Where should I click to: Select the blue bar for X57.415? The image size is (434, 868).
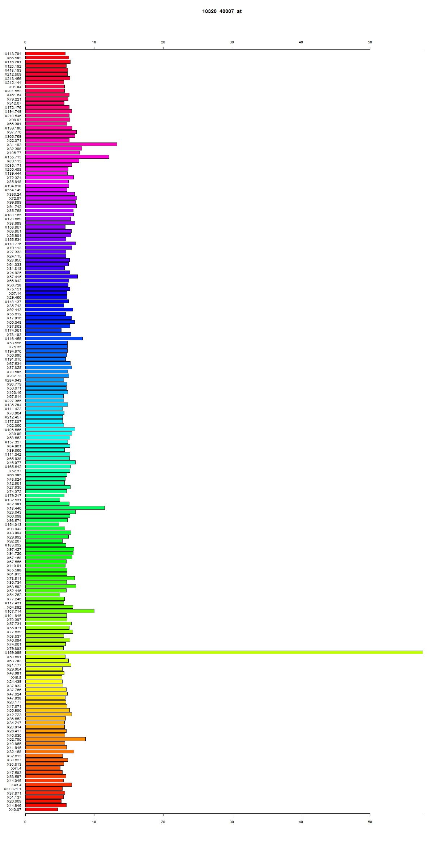(x=51, y=276)
